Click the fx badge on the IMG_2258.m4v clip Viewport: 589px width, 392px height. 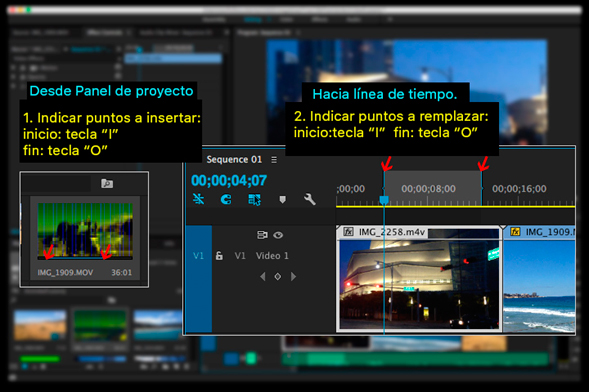pos(348,232)
